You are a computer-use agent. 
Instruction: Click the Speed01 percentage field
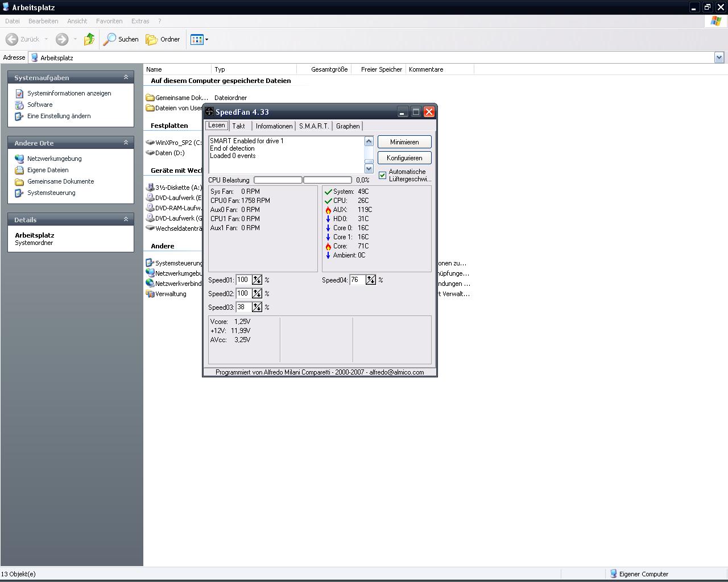[244, 280]
